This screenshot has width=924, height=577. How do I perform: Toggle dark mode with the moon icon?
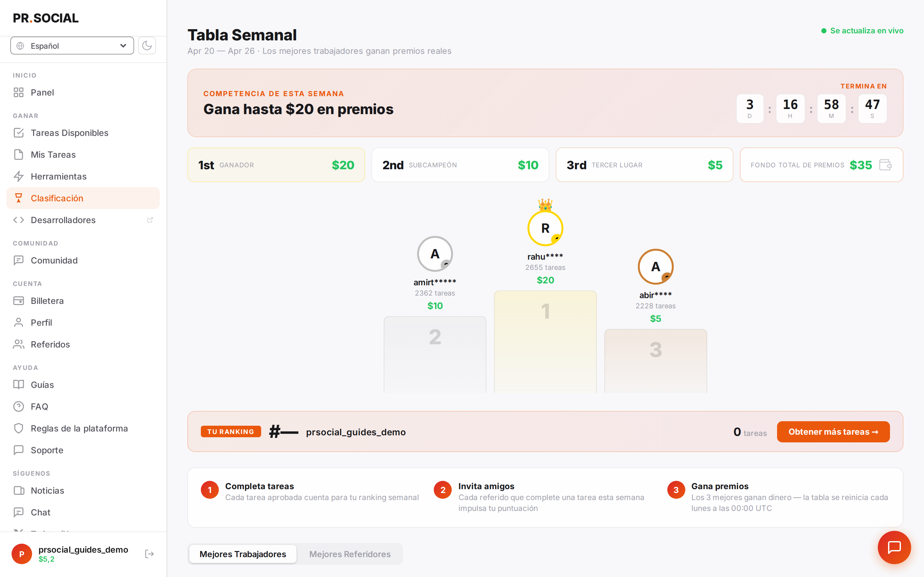[147, 46]
